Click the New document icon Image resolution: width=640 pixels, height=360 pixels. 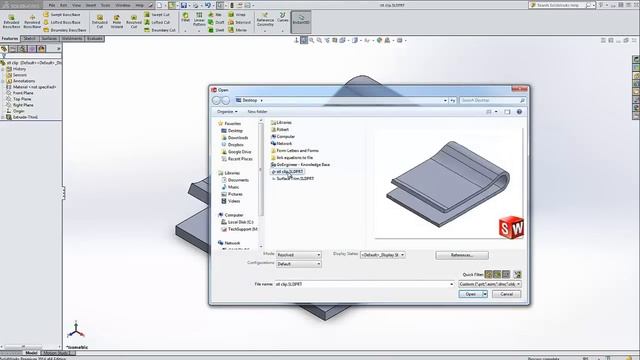160,5
